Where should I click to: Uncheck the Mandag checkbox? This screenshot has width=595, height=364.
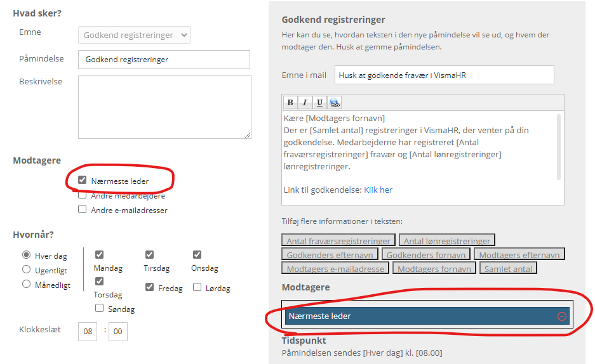[100, 254]
